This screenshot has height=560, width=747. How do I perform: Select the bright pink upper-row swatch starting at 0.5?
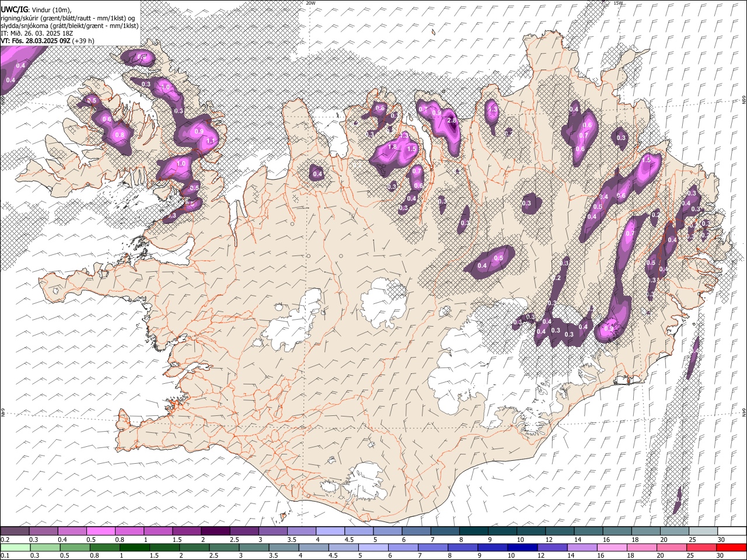pyautogui.click(x=100, y=531)
